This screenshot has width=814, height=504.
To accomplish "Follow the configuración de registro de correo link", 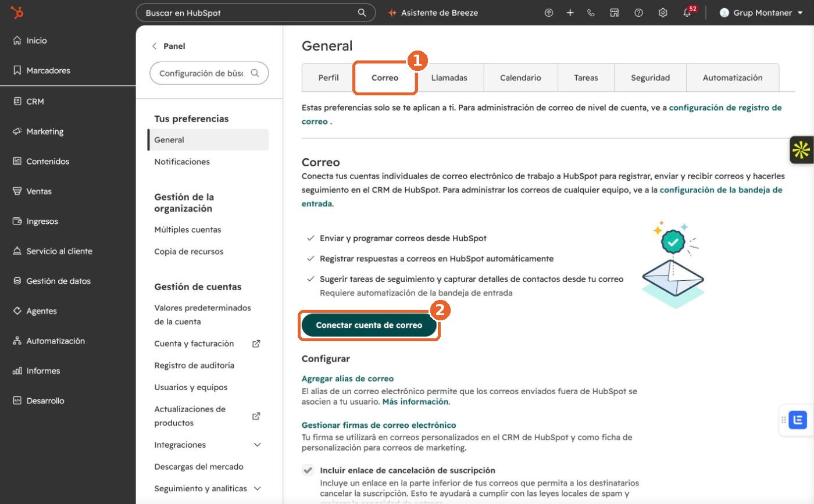I will (x=726, y=108).
